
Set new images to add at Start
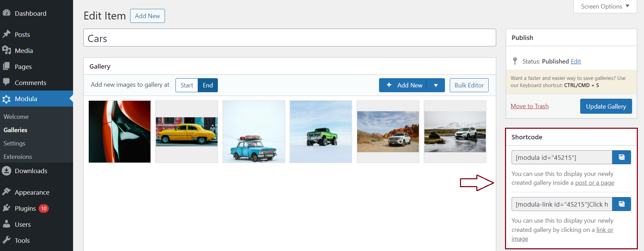click(x=187, y=85)
